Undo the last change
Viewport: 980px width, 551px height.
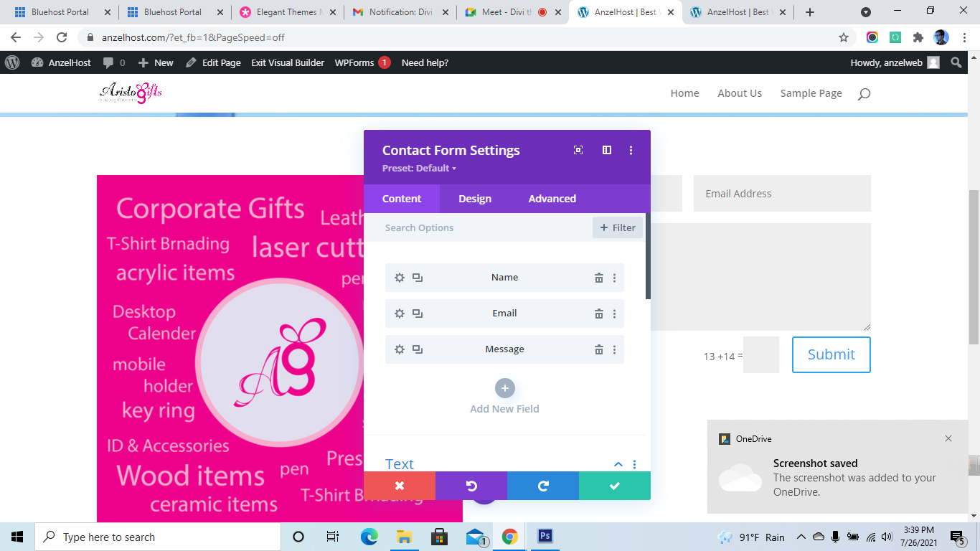coord(471,486)
